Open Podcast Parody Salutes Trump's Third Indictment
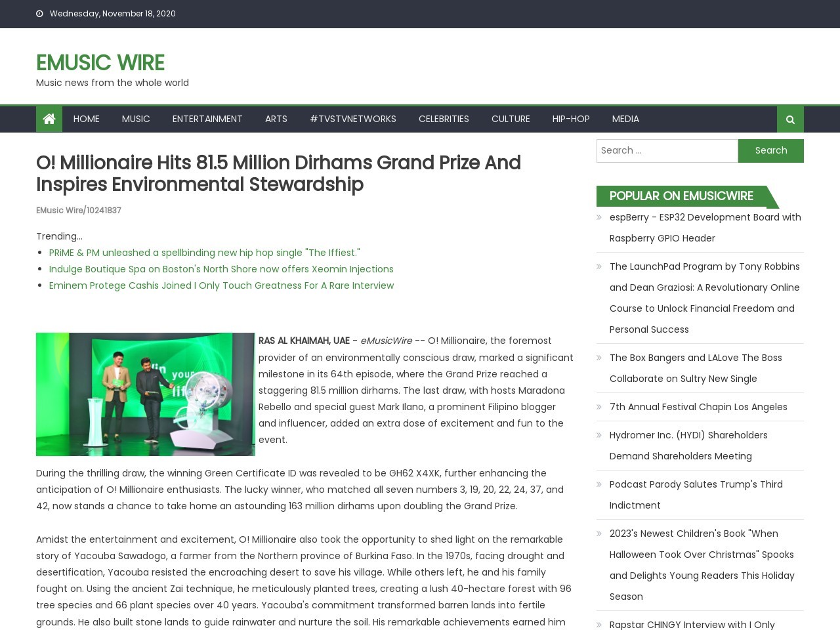The height and width of the screenshot is (630, 840). 696,494
